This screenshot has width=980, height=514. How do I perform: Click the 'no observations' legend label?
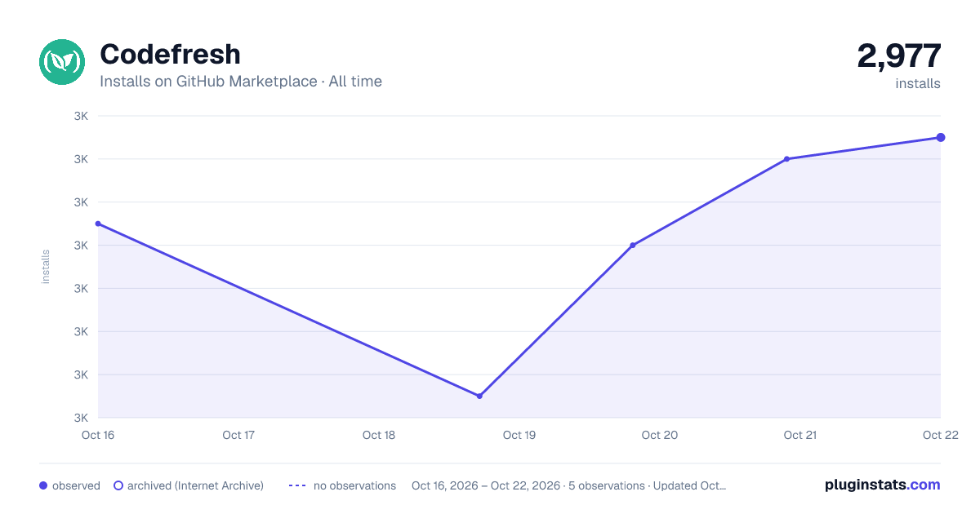click(354, 485)
